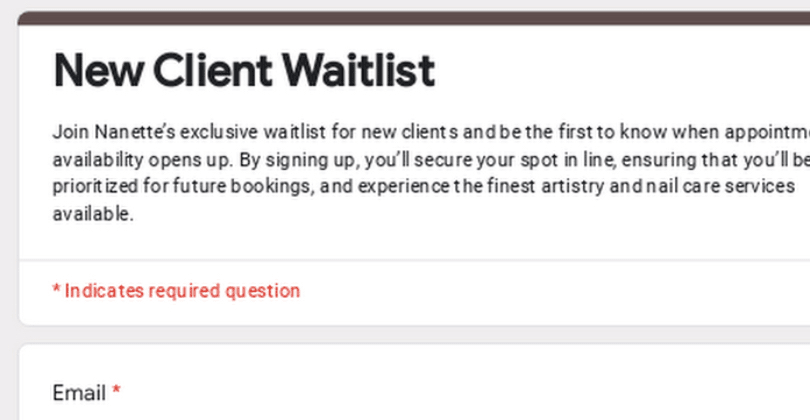Click the "Email" question label
The image size is (810, 420).
(x=79, y=393)
